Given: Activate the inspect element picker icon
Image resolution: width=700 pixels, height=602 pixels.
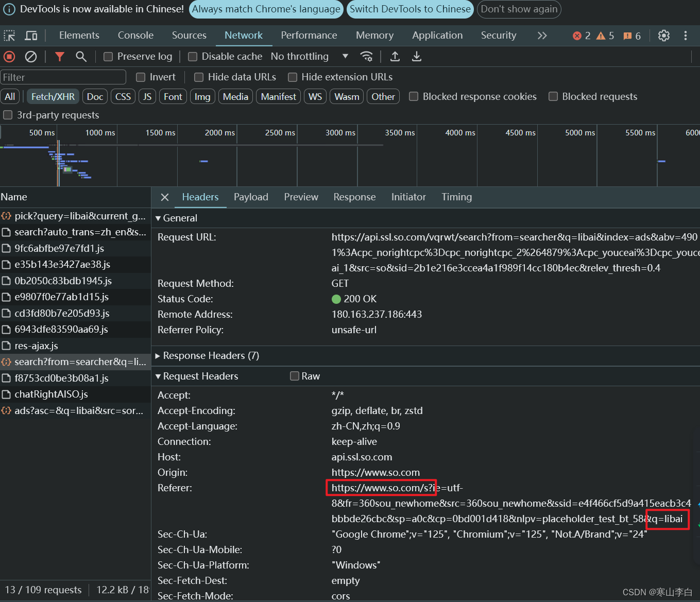Looking at the screenshot, I should [9, 36].
